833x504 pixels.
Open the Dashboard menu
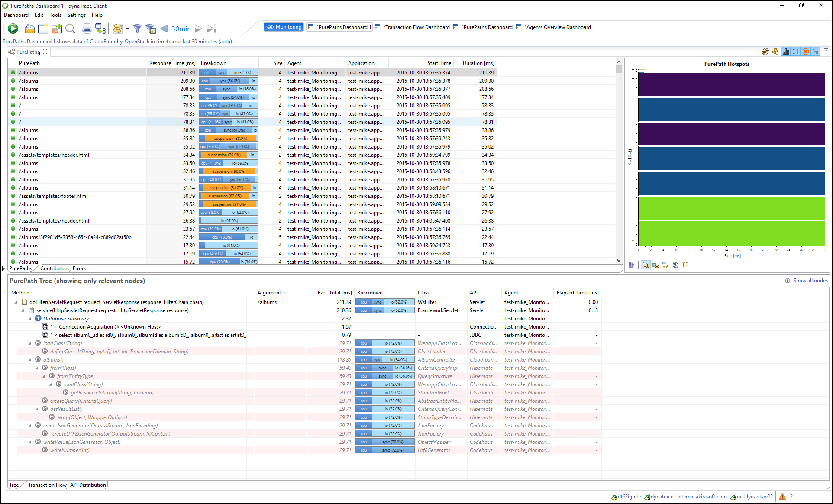coord(16,15)
